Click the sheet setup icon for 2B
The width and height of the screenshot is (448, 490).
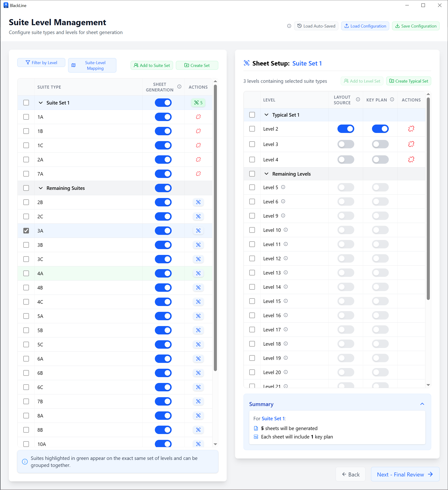[x=198, y=202]
